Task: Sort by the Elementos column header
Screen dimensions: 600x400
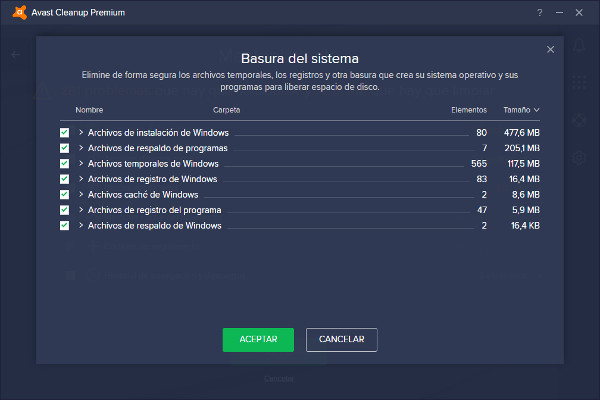Action: pos(469,110)
